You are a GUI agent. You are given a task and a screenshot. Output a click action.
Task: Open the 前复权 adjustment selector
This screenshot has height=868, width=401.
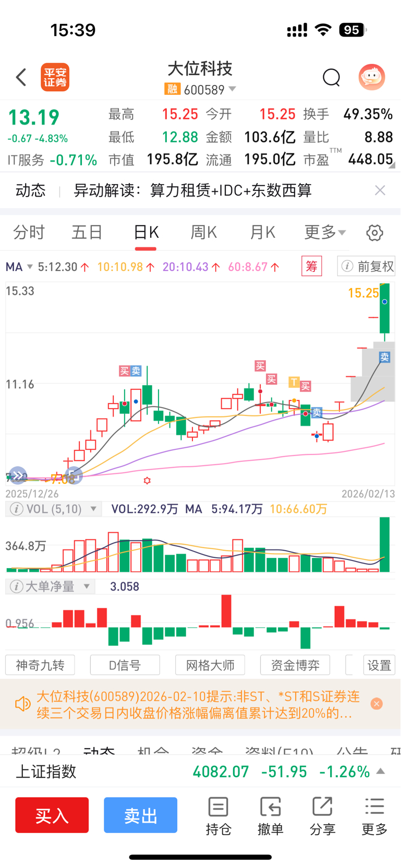pos(367,266)
